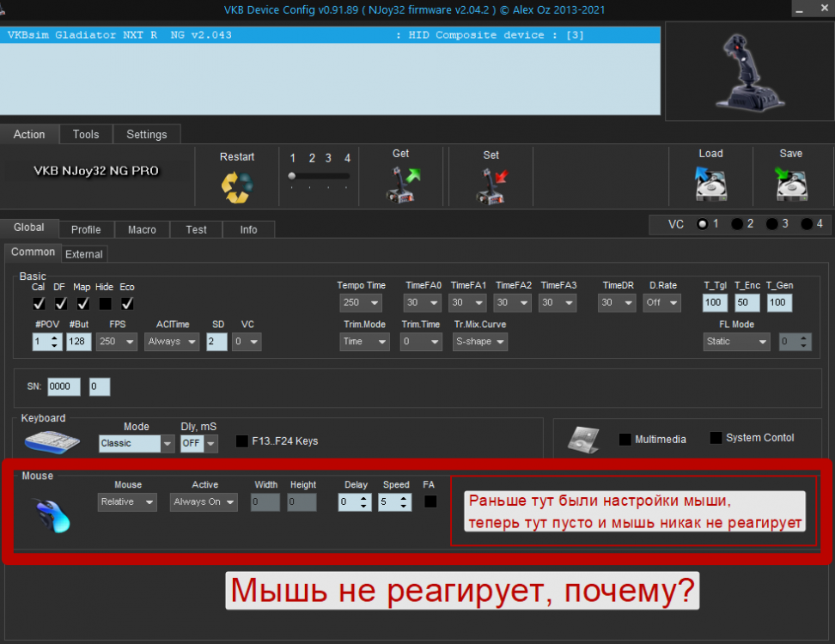Click the Restart recycle icon

[237, 187]
